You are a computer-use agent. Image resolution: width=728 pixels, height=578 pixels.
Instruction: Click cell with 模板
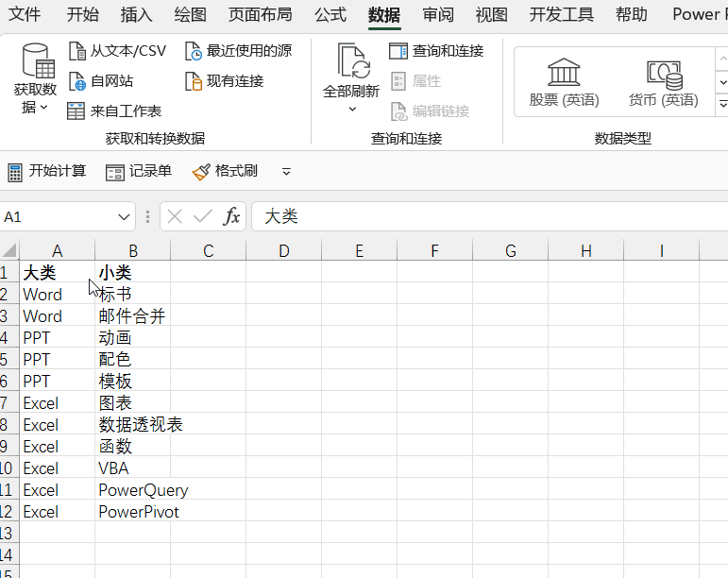click(x=133, y=382)
